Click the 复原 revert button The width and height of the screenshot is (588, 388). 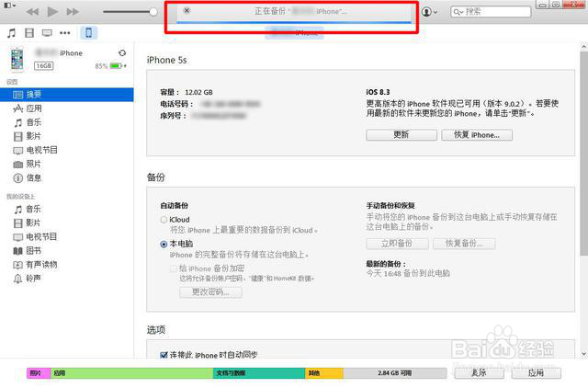click(480, 372)
